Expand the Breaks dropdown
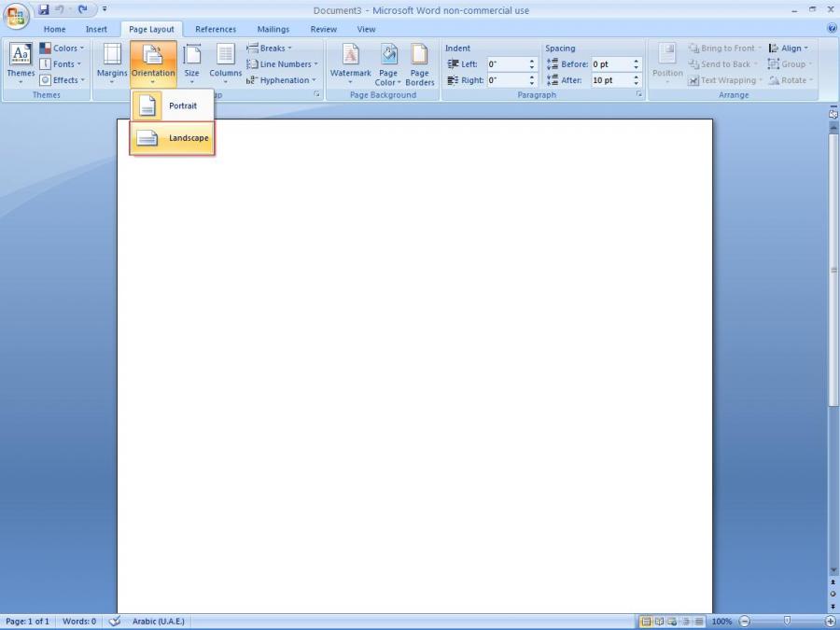The height and width of the screenshot is (630, 840). point(269,49)
